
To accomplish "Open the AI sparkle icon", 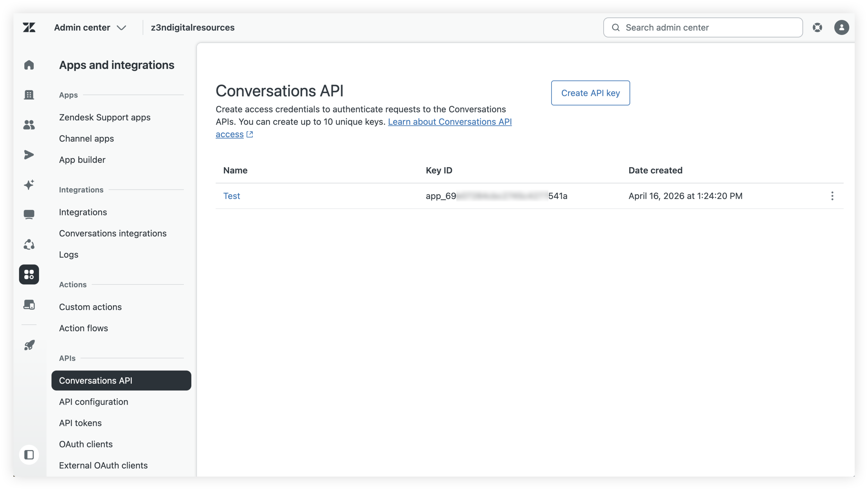I will pos(29,184).
